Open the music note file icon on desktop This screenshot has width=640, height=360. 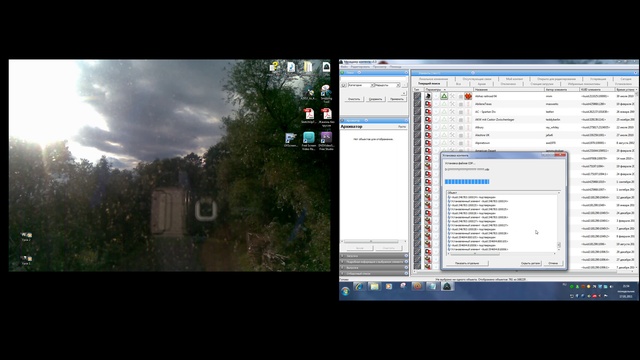pyautogui.click(x=291, y=67)
